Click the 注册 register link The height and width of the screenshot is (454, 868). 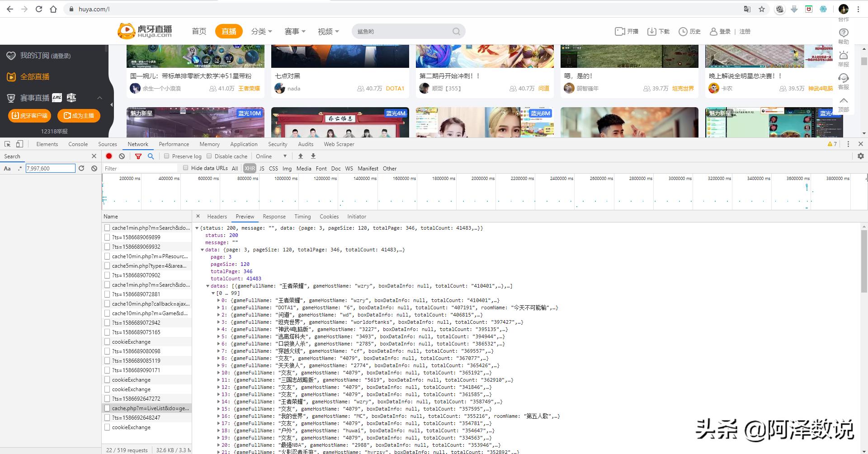(745, 31)
